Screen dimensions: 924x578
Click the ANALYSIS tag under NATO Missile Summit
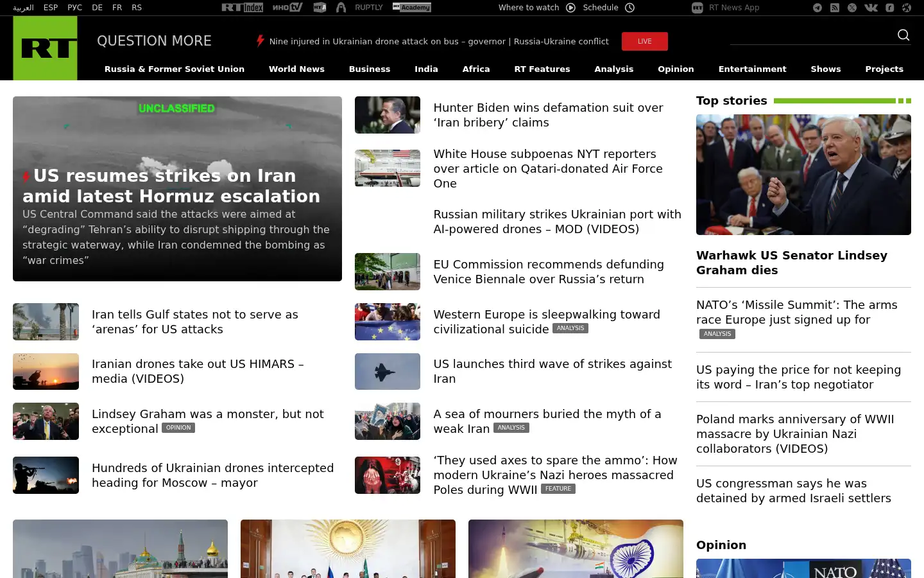pos(717,334)
